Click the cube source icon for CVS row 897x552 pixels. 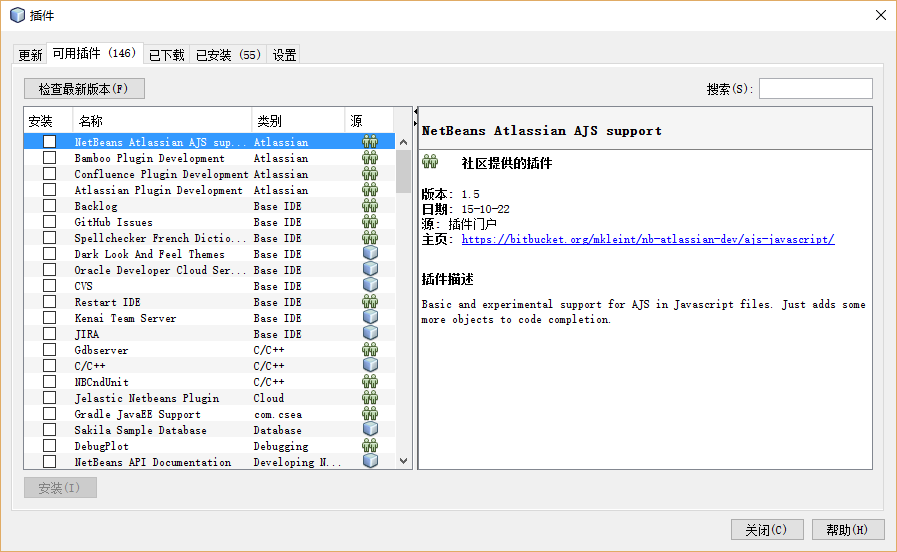tap(370, 286)
